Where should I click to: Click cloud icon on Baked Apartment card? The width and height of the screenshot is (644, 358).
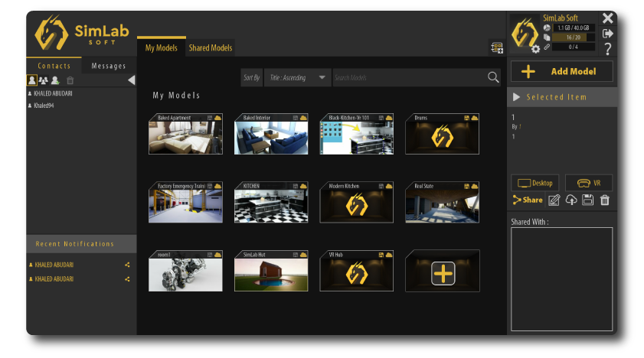217,118
